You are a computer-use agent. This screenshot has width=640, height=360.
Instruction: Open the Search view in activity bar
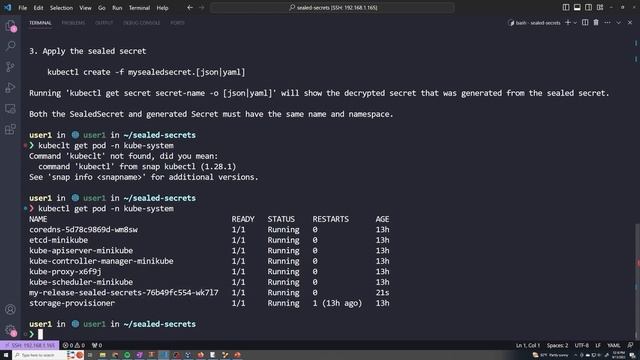[x=11, y=46]
